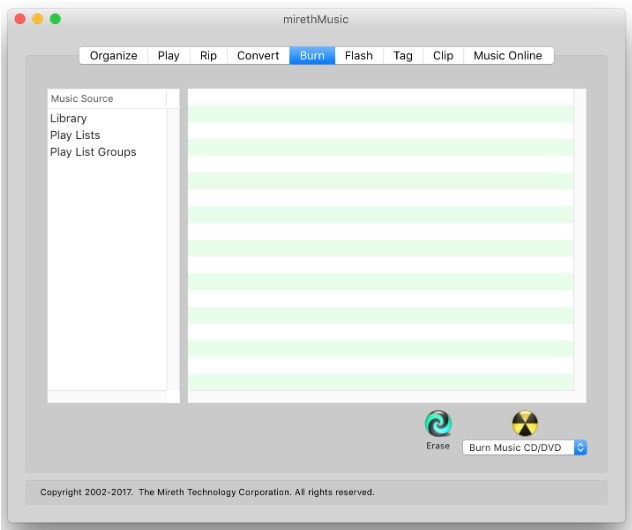The image size is (632, 530).
Task: Switch to the Organize tab
Action: [x=113, y=56]
